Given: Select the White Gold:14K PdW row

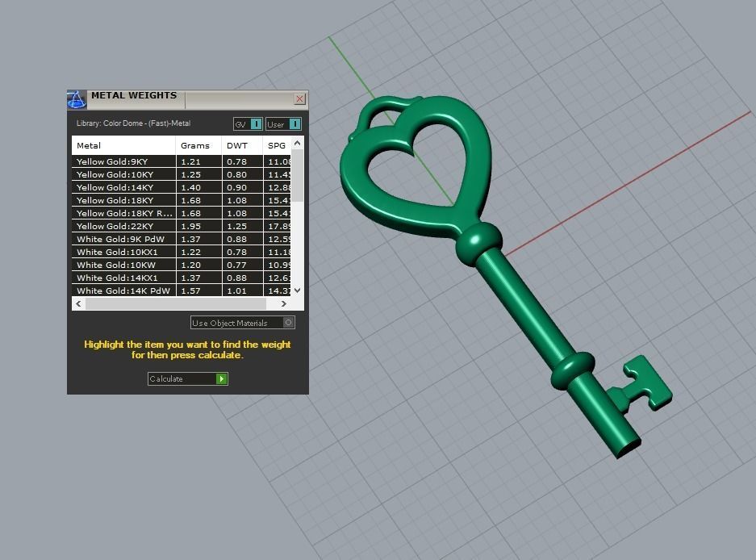Looking at the screenshot, I should [x=182, y=290].
